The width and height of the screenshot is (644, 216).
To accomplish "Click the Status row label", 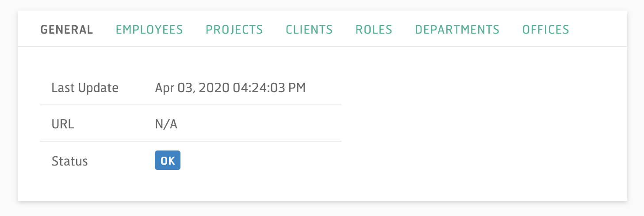I will point(69,161).
